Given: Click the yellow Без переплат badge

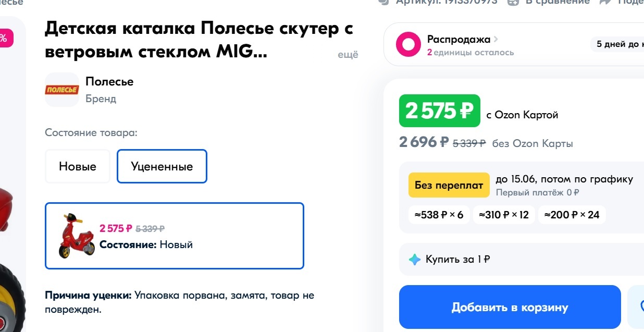Looking at the screenshot, I should tap(449, 185).
